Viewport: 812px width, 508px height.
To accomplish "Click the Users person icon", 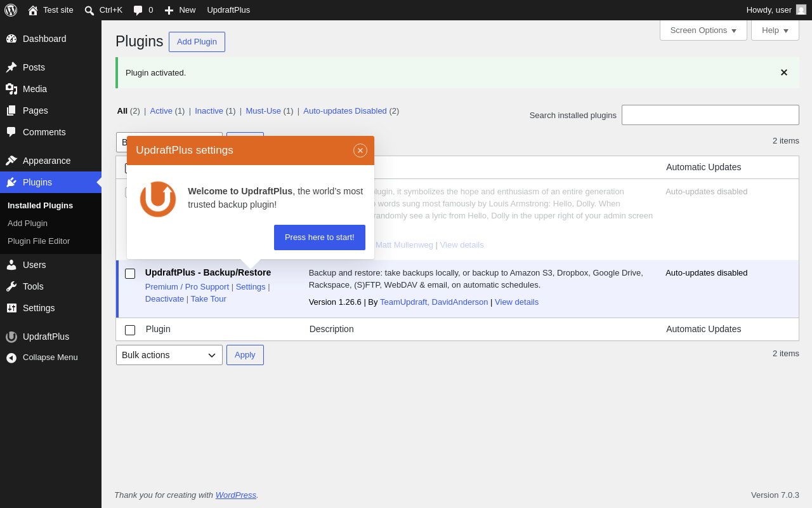I will point(11,265).
